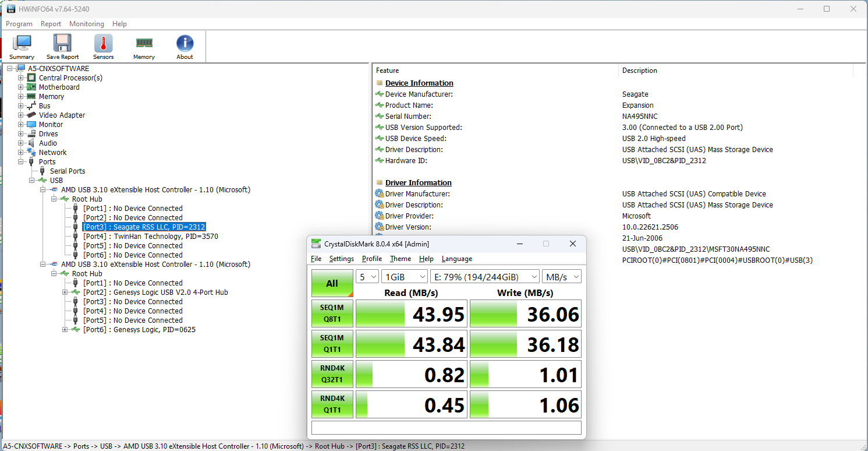
Task: Open the 1GiB test size dropdown
Action: click(x=404, y=277)
